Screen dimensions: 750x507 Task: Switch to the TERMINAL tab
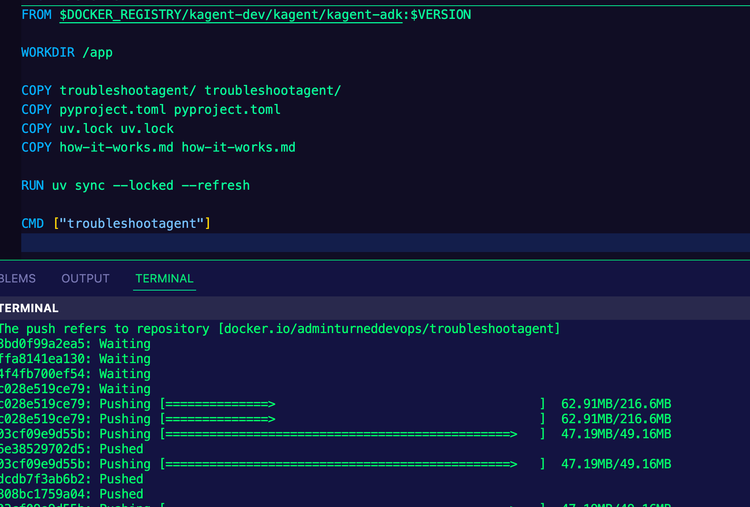coord(164,278)
